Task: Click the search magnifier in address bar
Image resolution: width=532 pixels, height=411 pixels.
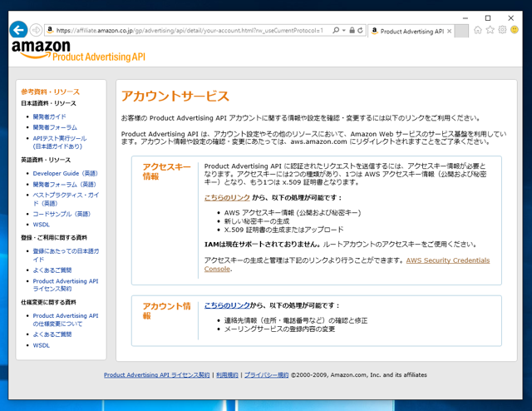Action: point(336,30)
